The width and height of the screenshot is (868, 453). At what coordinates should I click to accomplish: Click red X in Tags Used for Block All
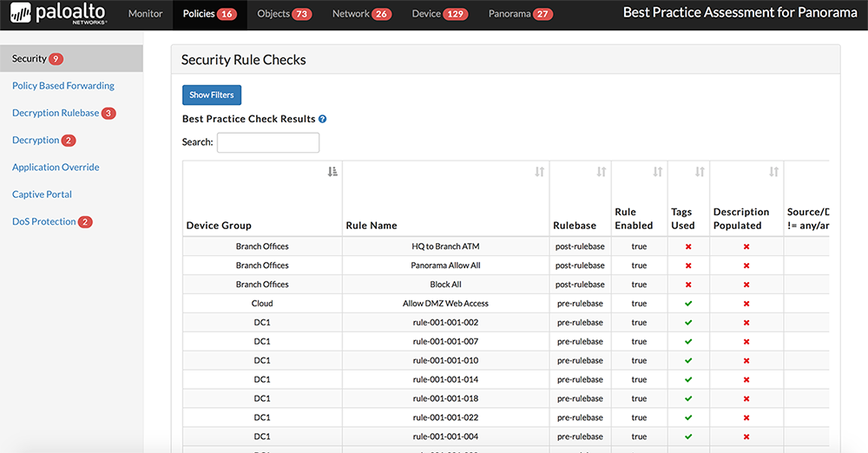[x=688, y=285]
